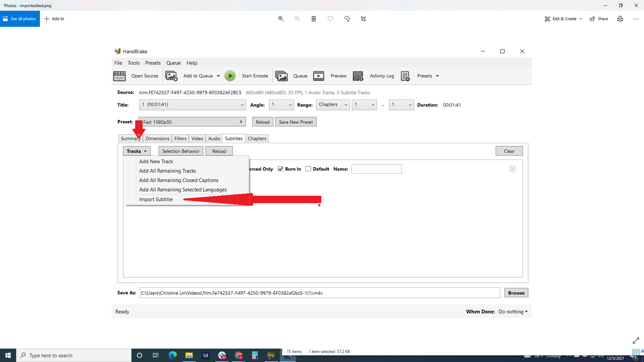This screenshot has width=644, height=362.
Task: Click the green Start Encode play icon
Action: point(230,76)
